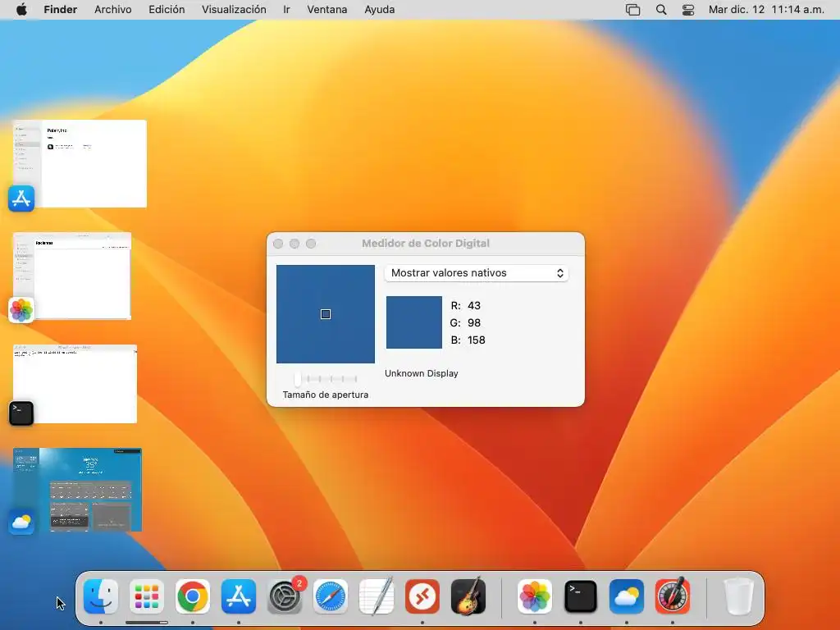Open Weather from the Dock

point(627,596)
